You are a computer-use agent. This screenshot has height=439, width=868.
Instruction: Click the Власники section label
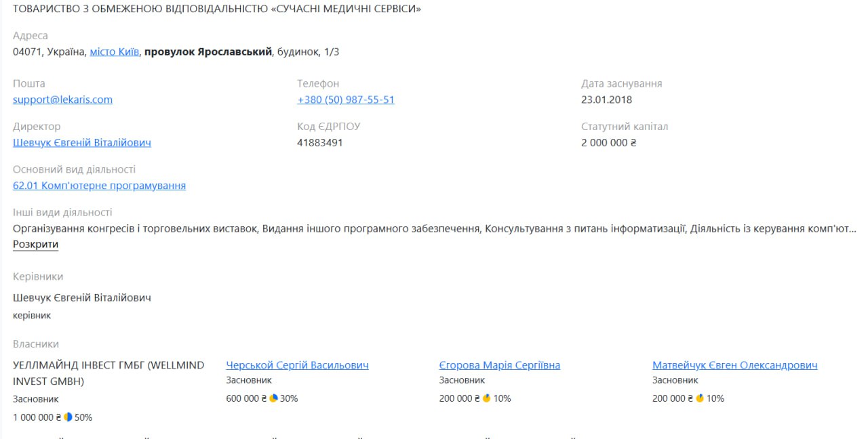coord(36,344)
